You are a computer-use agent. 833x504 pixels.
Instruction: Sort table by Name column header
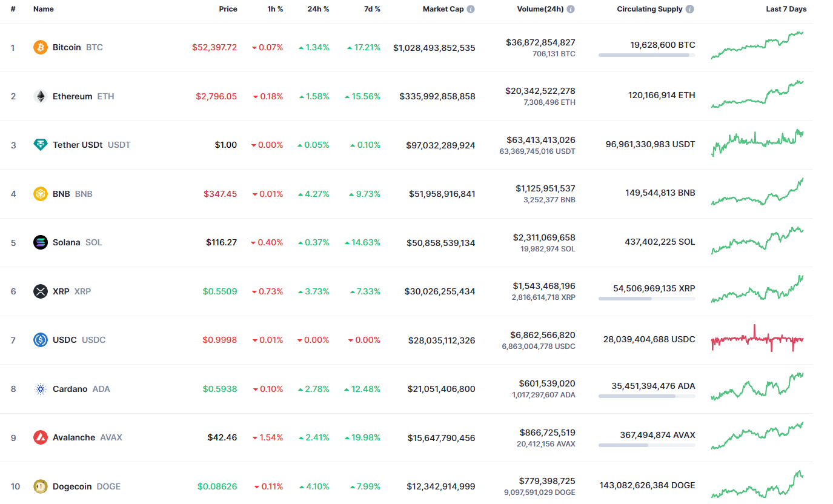click(44, 9)
